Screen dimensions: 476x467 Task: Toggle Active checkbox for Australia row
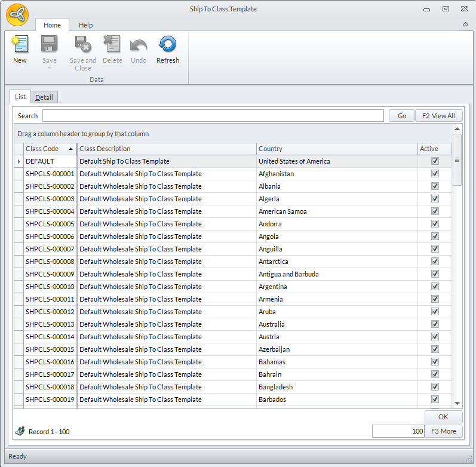pyautogui.click(x=435, y=324)
